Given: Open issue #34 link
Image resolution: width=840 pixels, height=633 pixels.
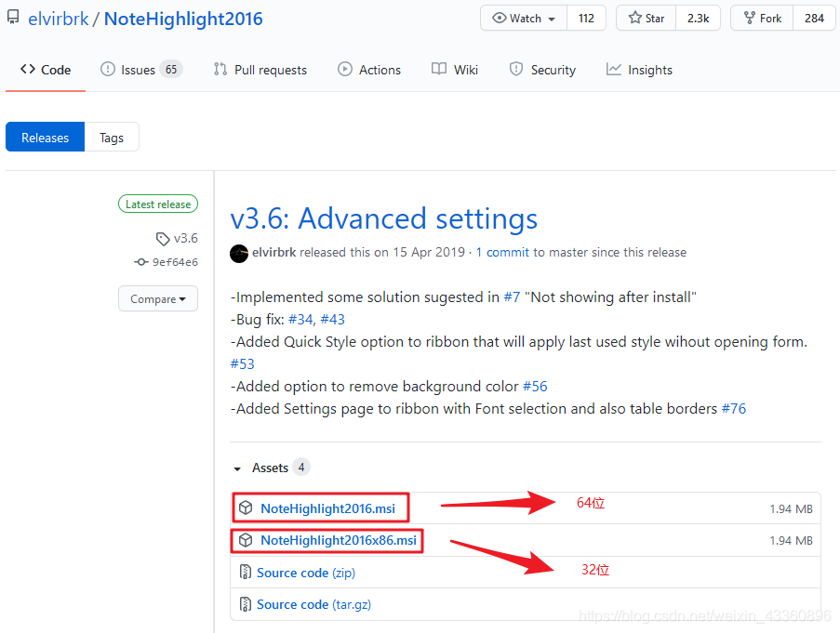Looking at the screenshot, I should (x=301, y=320).
